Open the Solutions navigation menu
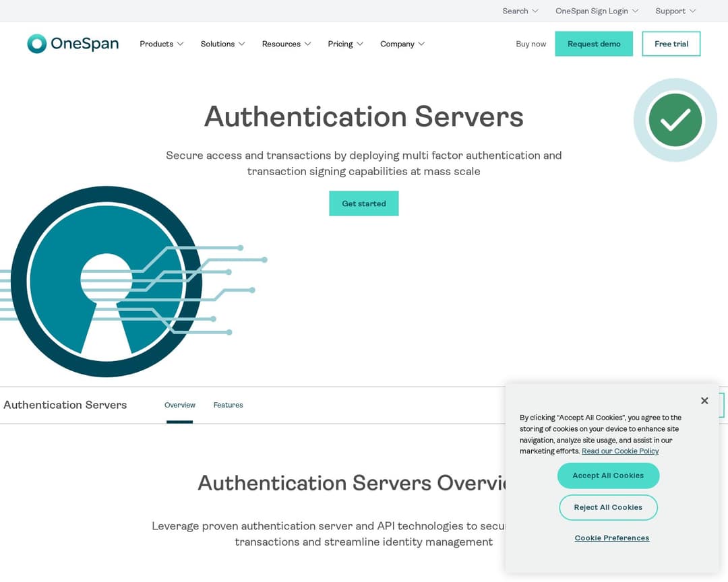The width and height of the screenshot is (728, 582). [x=222, y=44]
